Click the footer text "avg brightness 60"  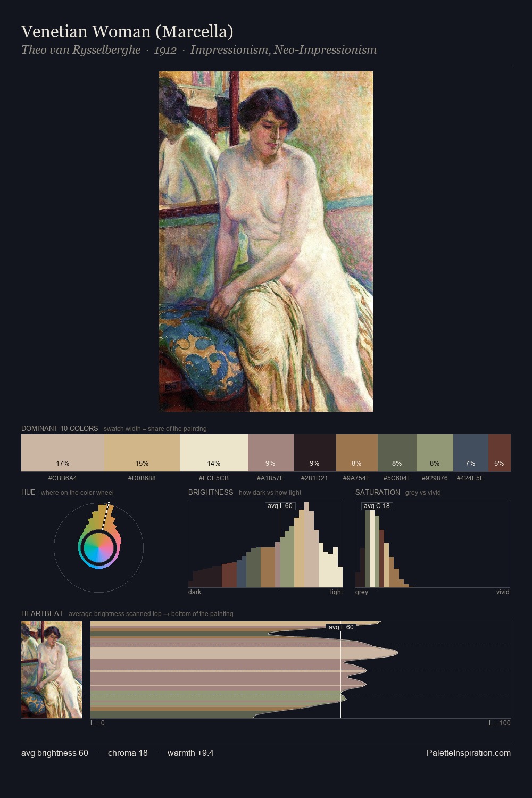click(x=55, y=753)
